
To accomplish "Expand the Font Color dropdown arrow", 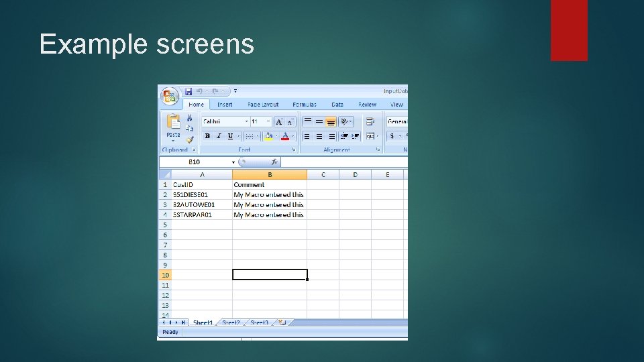I will point(293,136).
